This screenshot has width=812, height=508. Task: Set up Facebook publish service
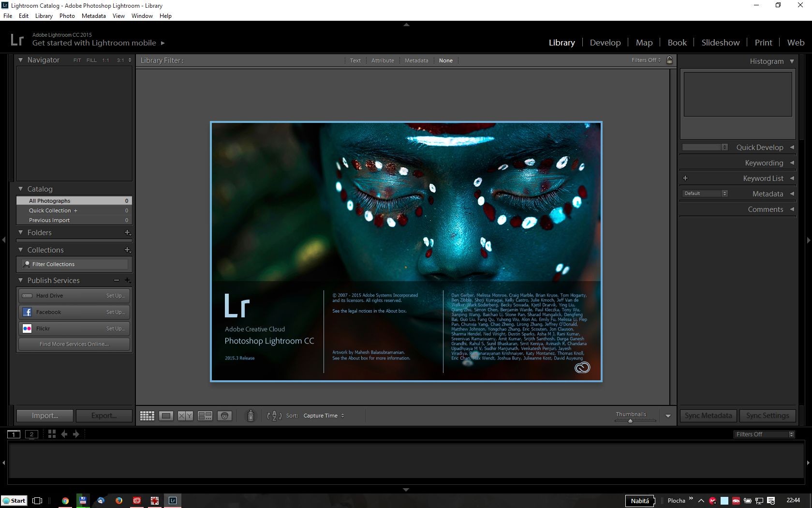pos(116,312)
